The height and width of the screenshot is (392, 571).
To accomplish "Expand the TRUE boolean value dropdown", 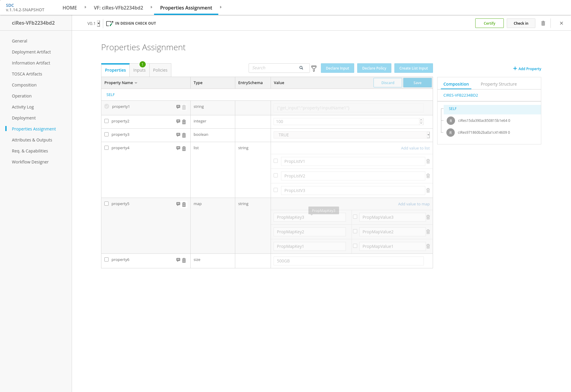I will point(428,135).
